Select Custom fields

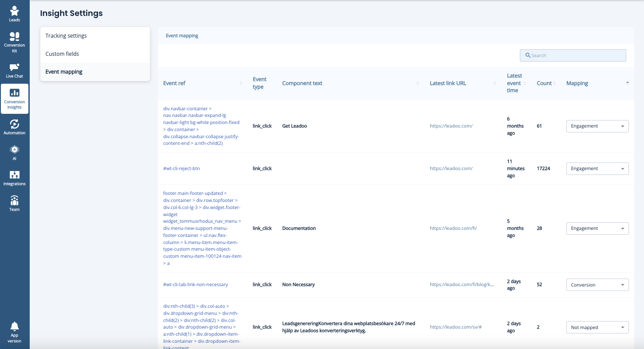click(x=62, y=54)
